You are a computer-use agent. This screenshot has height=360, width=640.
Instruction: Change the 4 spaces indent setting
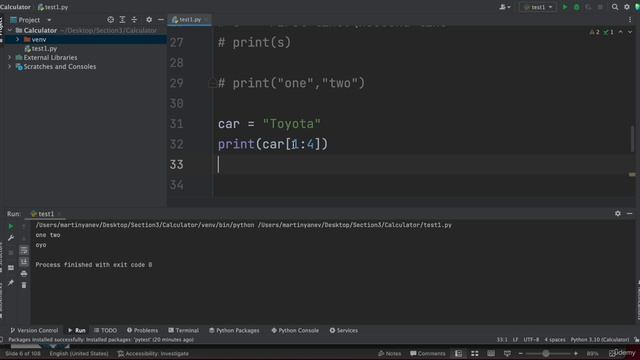(555, 340)
